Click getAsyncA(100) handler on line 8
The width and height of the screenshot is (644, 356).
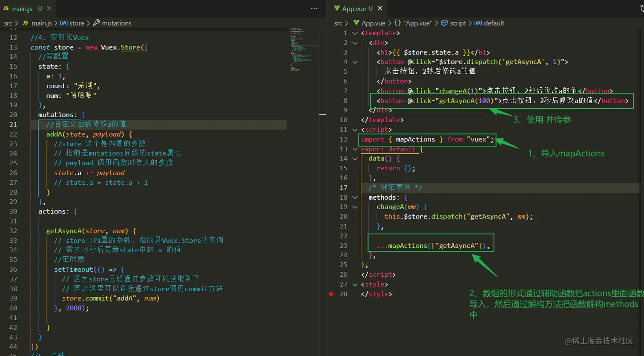[466, 100]
